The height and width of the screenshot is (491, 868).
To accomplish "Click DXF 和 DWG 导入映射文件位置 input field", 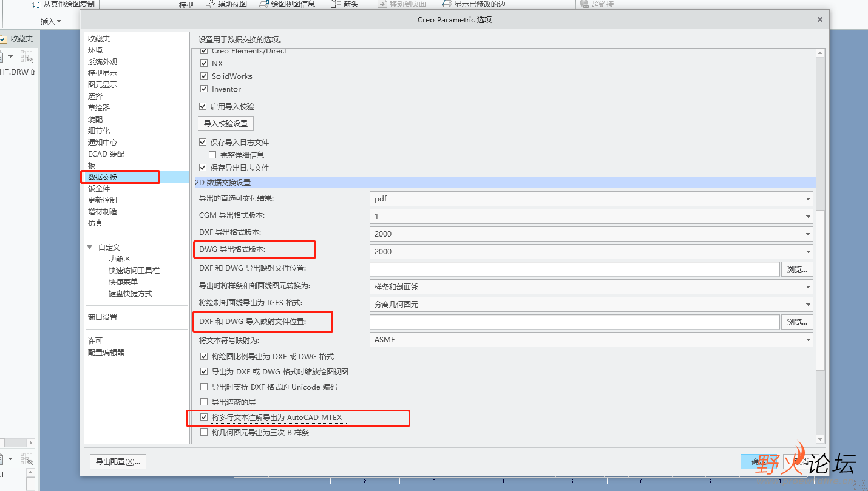I will point(574,322).
